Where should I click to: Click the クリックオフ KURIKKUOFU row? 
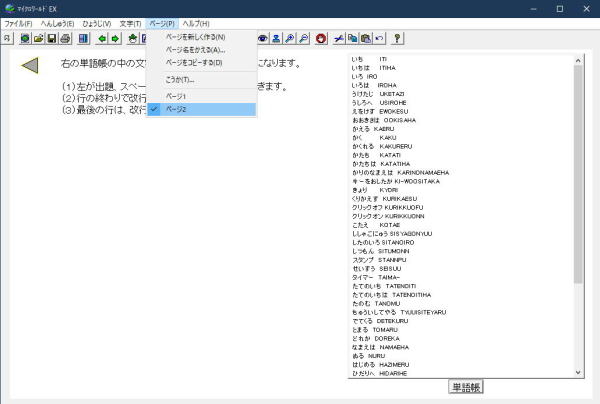(x=387, y=207)
